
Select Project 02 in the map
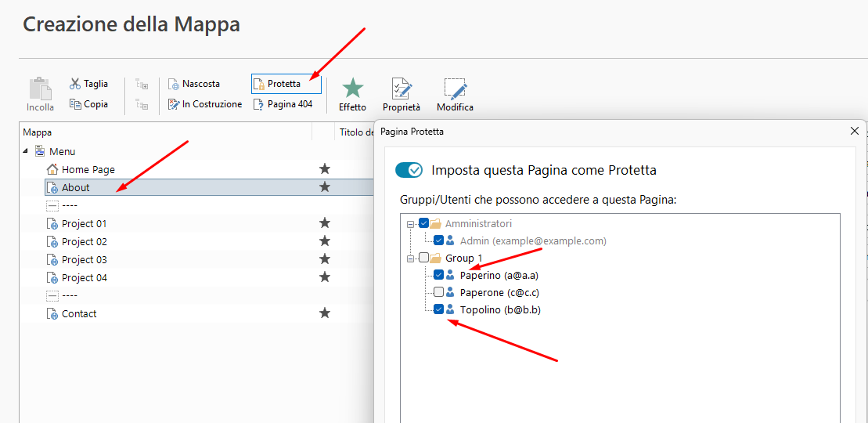(x=84, y=242)
